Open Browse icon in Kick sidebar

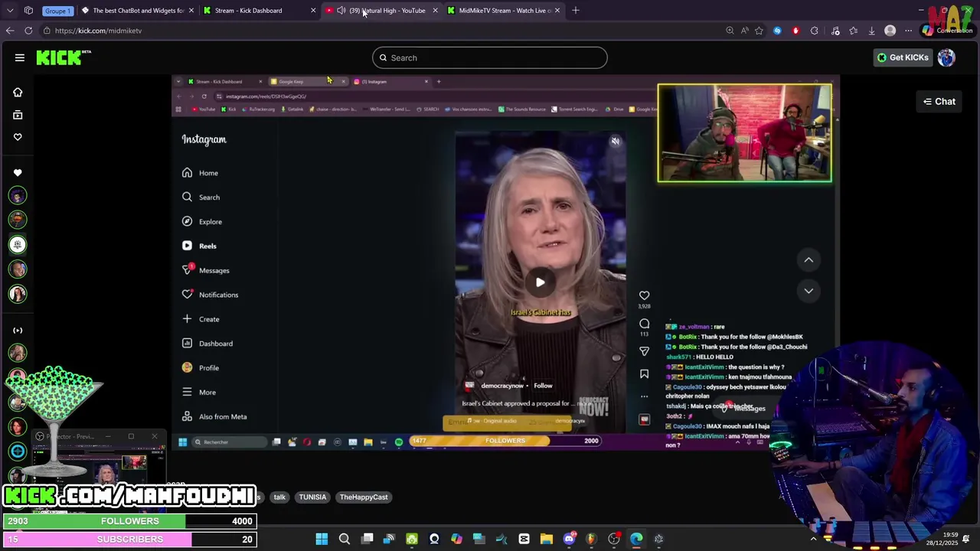click(18, 115)
